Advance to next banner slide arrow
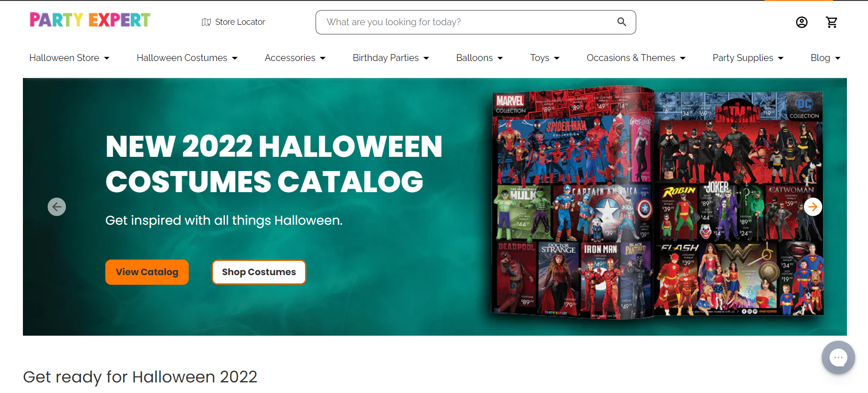 pos(813,207)
